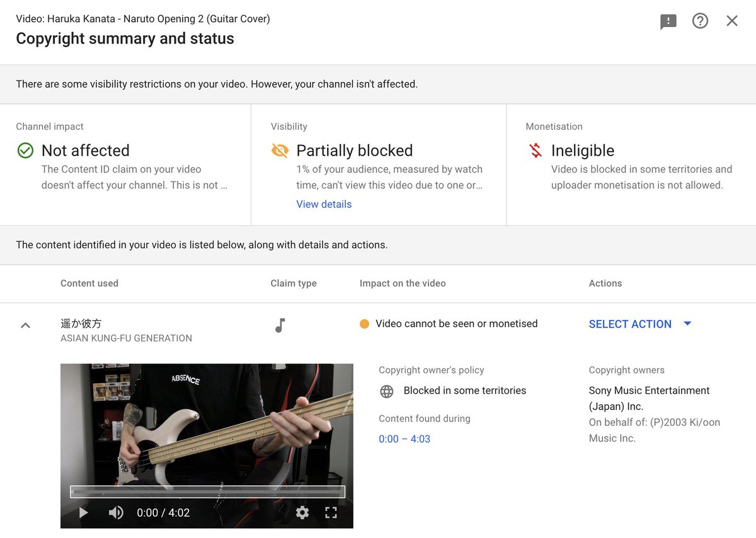Click the Impact on the video header

click(403, 283)
